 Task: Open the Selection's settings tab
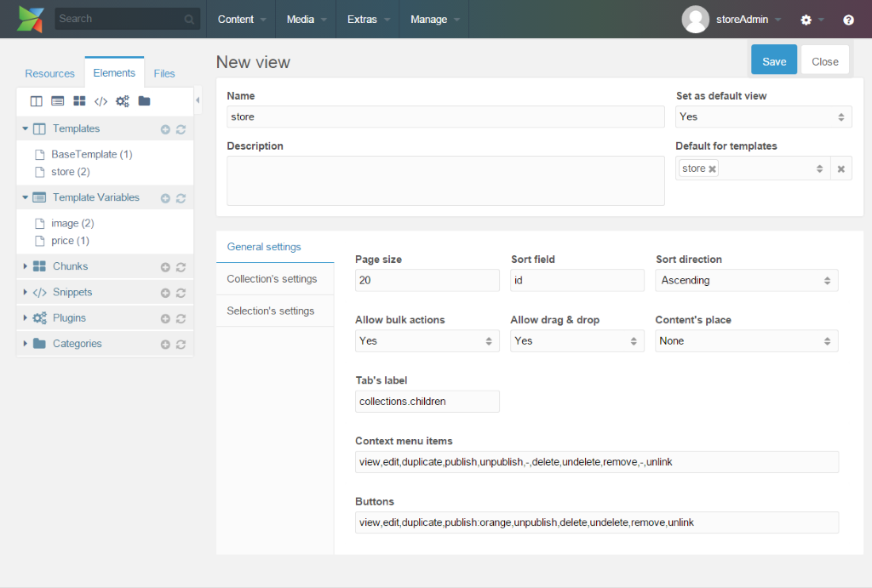[275, 311]
